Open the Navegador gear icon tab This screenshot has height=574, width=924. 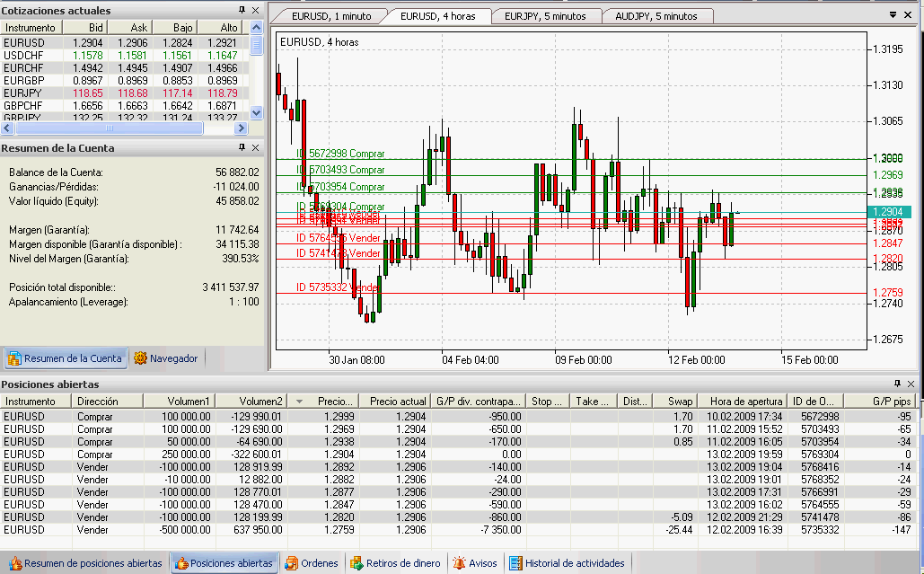click(x=140, y=358)
